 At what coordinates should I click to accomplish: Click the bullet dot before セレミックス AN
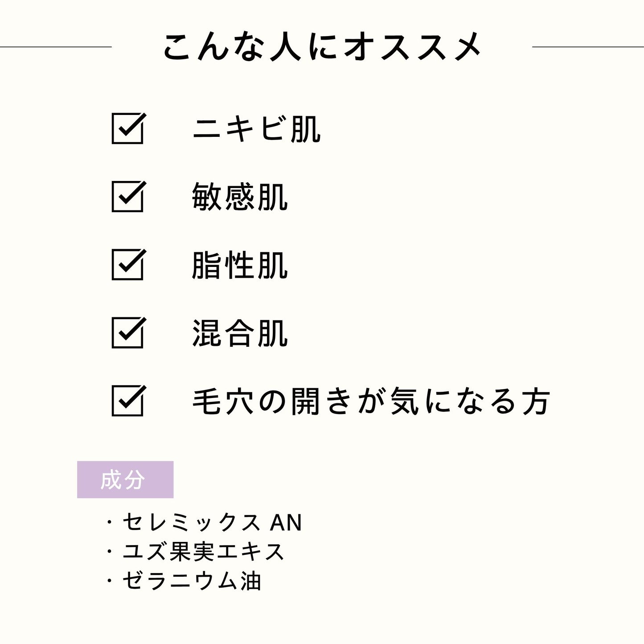pos(109,522)
